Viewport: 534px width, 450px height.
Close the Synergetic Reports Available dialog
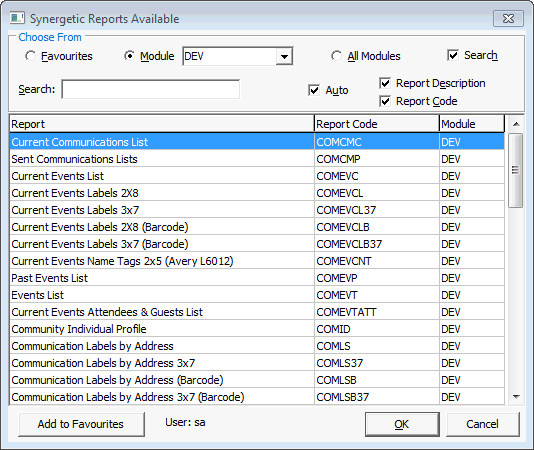(508, 18)
